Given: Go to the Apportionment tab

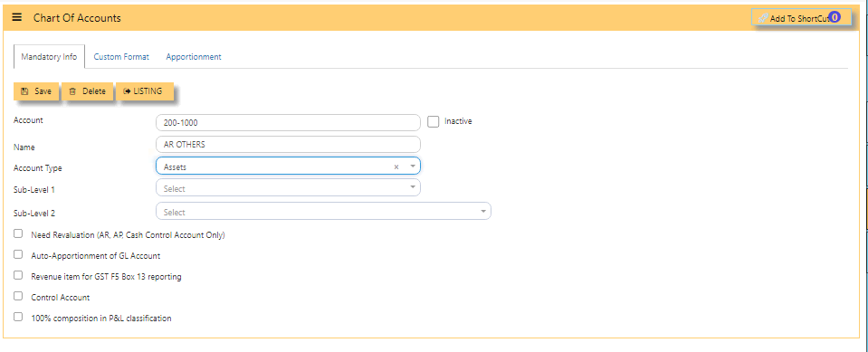Looking at the screenshot, I should tap(194, 56).
